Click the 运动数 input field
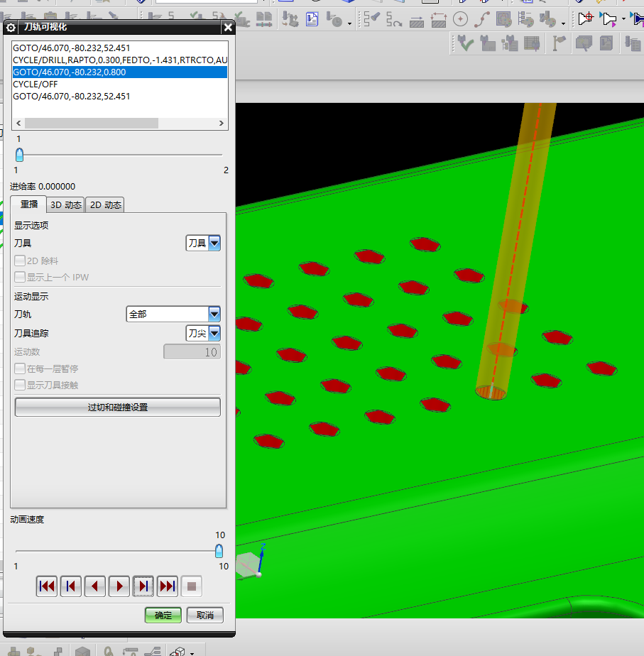Viewport: 644px width, 656px height. 192,352
